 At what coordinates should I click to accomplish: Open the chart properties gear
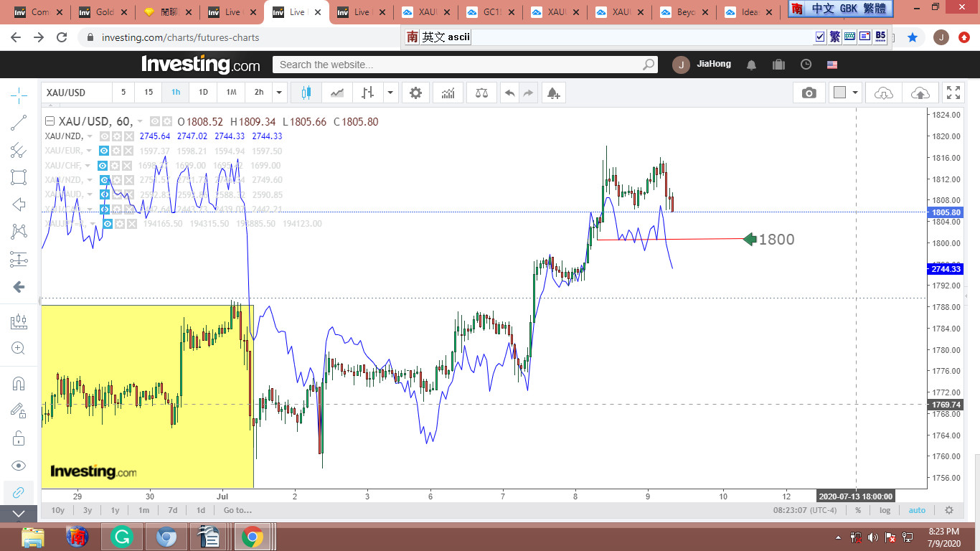pyautogui.click(x=415, y=93)
